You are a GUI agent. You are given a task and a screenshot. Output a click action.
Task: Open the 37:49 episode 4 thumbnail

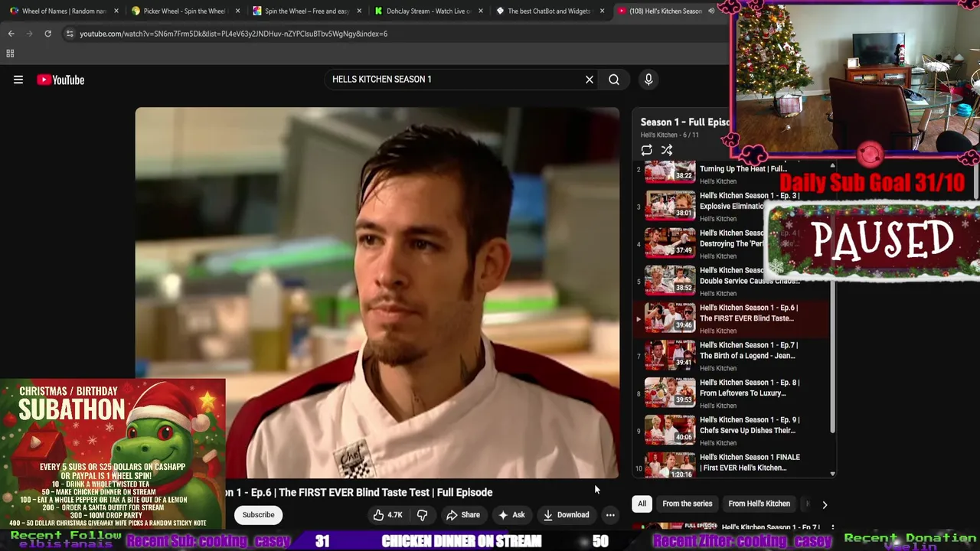tap(670, 243)
